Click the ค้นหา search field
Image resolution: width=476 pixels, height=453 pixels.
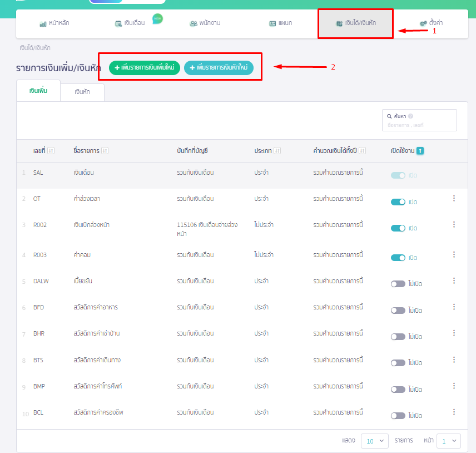pos(419,125)
